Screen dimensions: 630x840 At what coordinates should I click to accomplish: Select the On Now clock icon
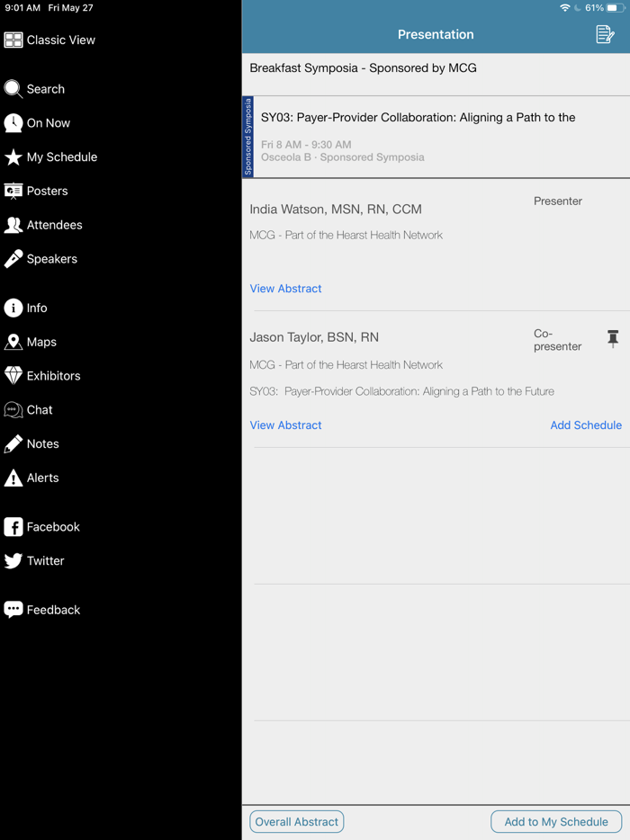(x=13, y=123)
